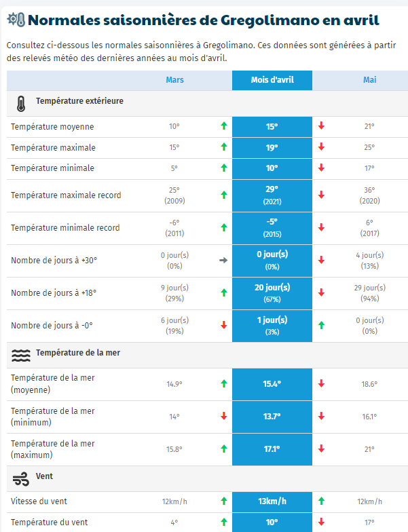
Task: Click the highlighted 15° April average cell
Action: [x=272, y=127]
